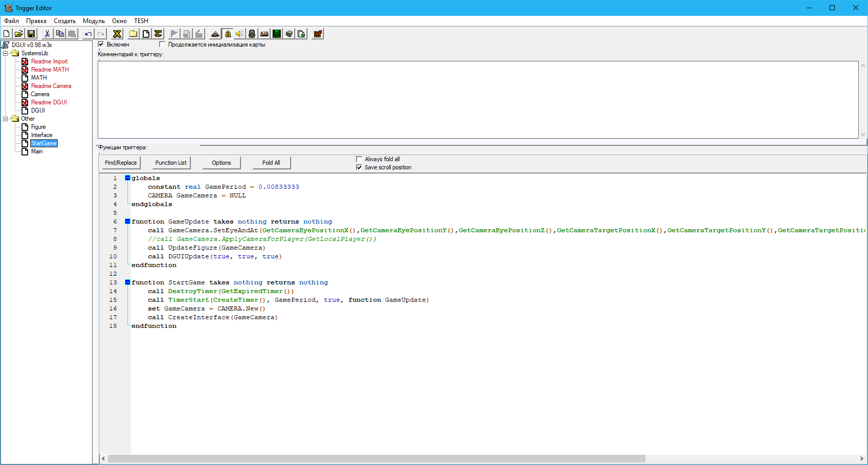Click the Undo arrow icon

[88, 34]
